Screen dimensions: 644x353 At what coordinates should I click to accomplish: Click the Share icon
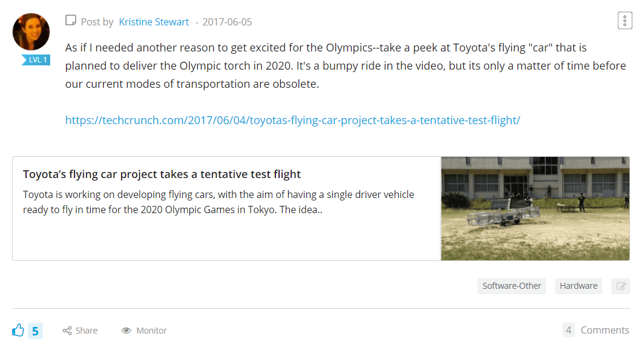67,331
